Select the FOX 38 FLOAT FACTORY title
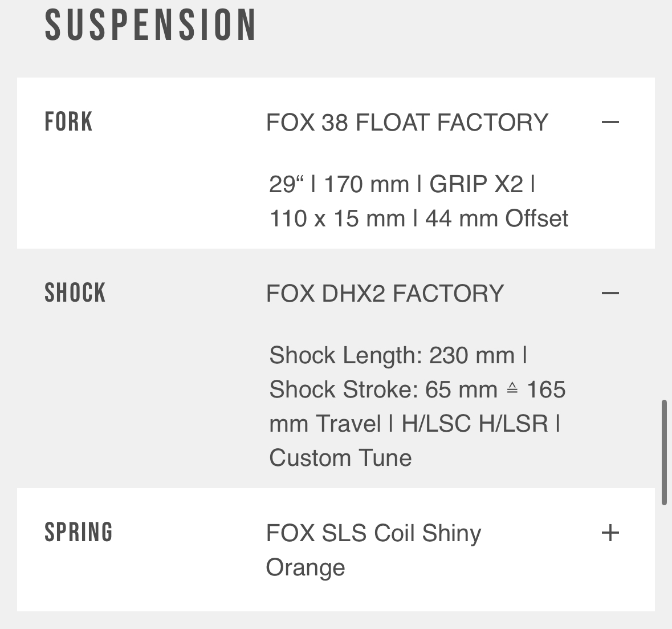 click(x=407, y=123)
